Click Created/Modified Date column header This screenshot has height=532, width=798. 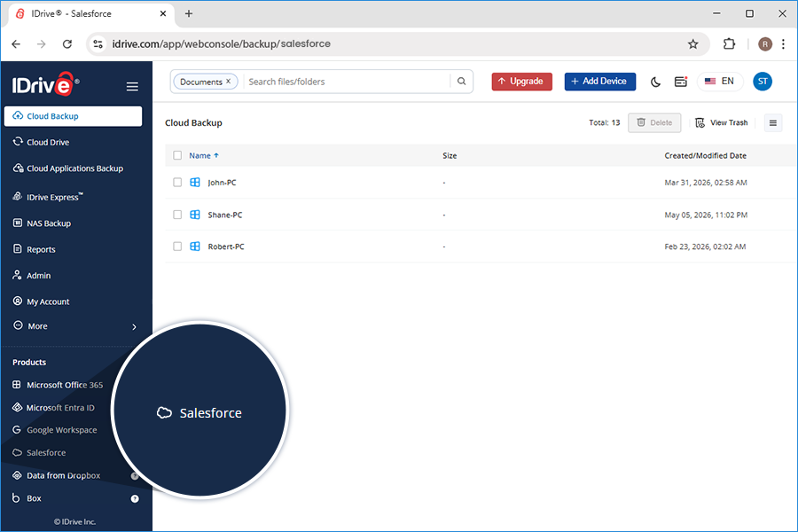(x=706, y=156)
